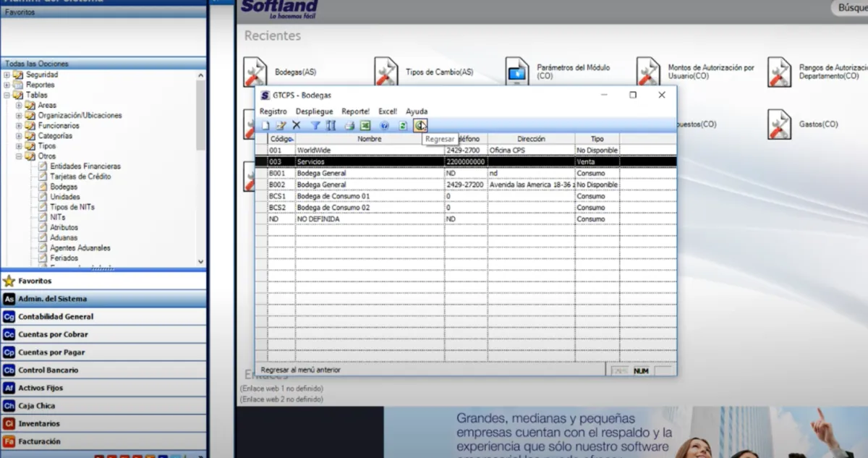The height and width of the screenshot is (458, 868).
Task: Open Parámetros del Módulo (CO) shortcut icon
Action: (x=517, y=72)
